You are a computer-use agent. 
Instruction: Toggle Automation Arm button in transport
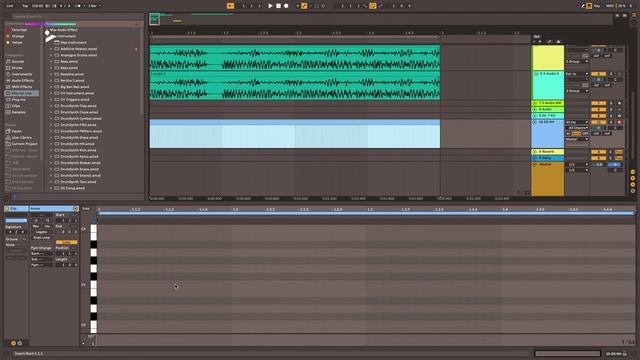tap(304, 6)
